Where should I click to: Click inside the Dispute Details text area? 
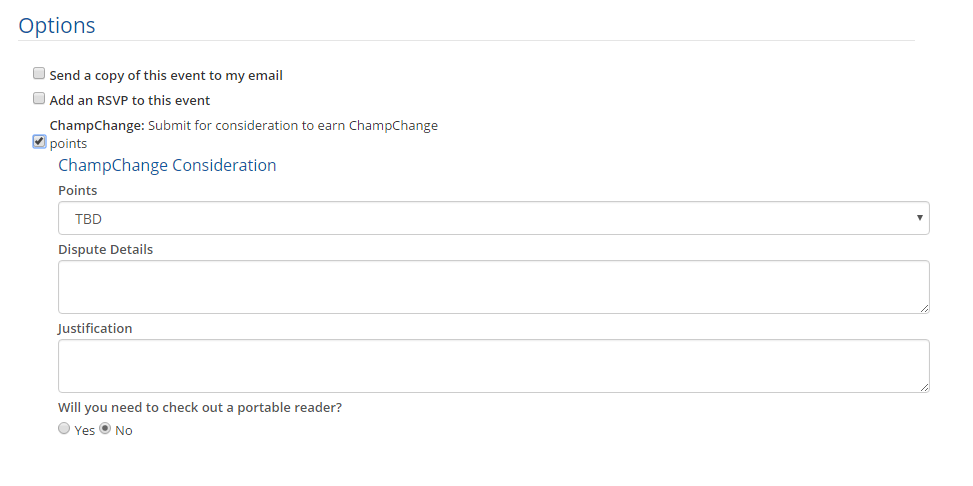tap(493, 287)
